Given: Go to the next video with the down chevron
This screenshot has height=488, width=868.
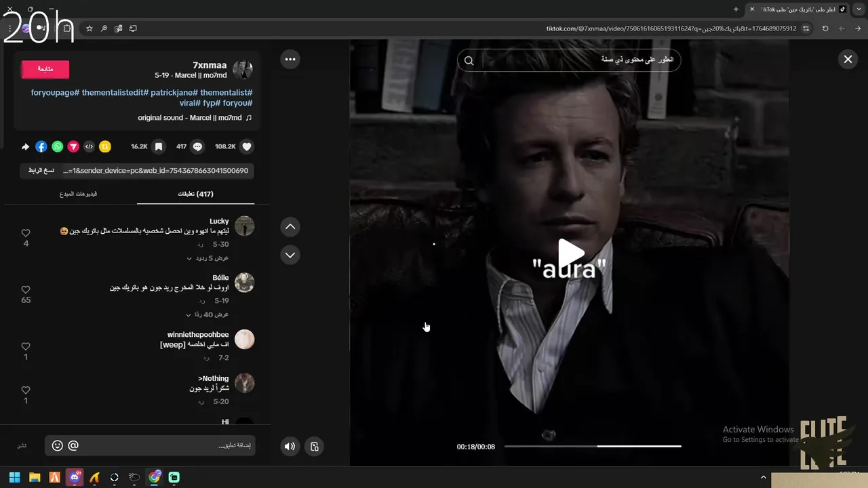Looking at the screenshot, I should pos(290,255).
